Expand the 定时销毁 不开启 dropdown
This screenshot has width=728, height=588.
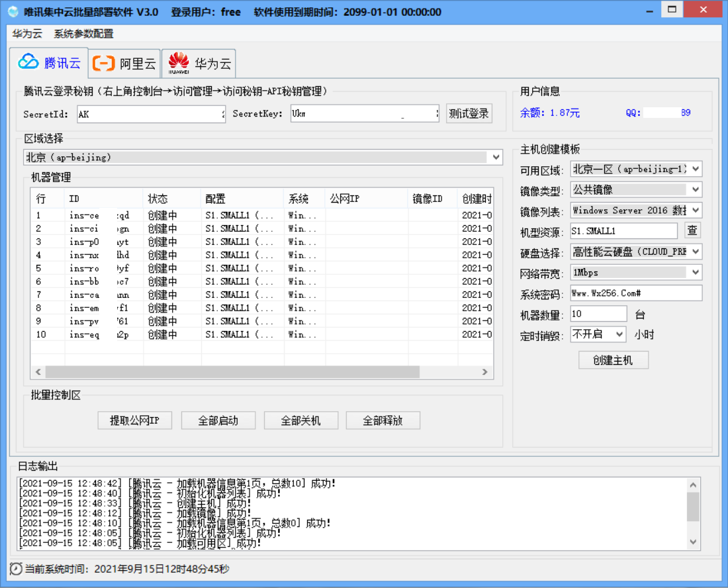click(x=619, y=334)
